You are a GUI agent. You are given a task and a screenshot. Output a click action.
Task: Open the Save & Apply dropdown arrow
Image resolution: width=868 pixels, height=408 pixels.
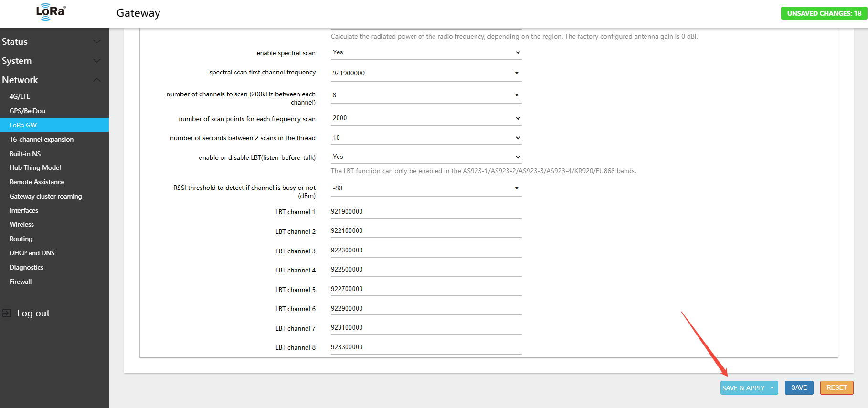772,388
